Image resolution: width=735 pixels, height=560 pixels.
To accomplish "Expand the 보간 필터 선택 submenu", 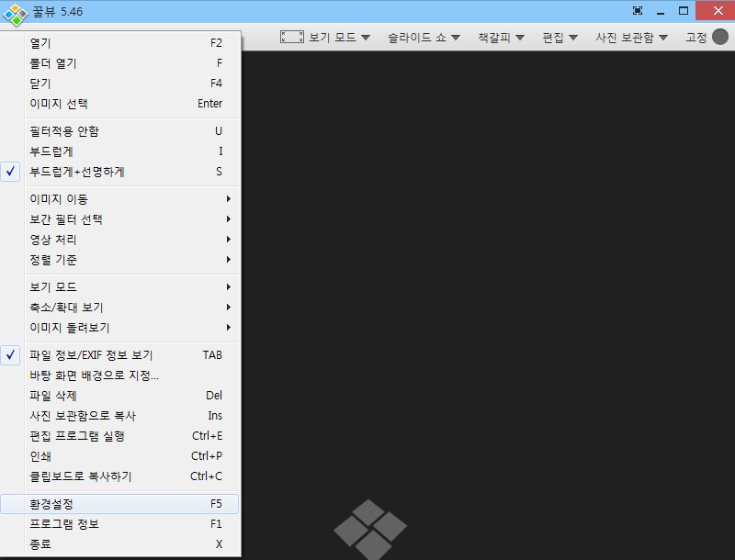I will point(120,219).
